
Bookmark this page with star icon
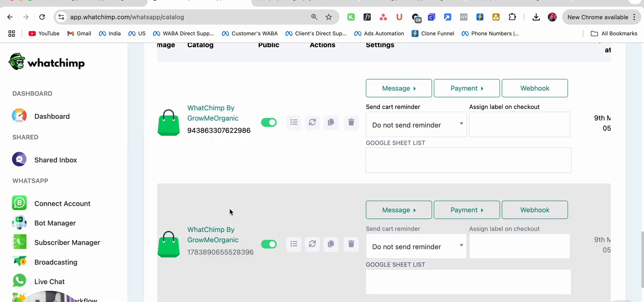pyautogui.click(x=329, y=17)
